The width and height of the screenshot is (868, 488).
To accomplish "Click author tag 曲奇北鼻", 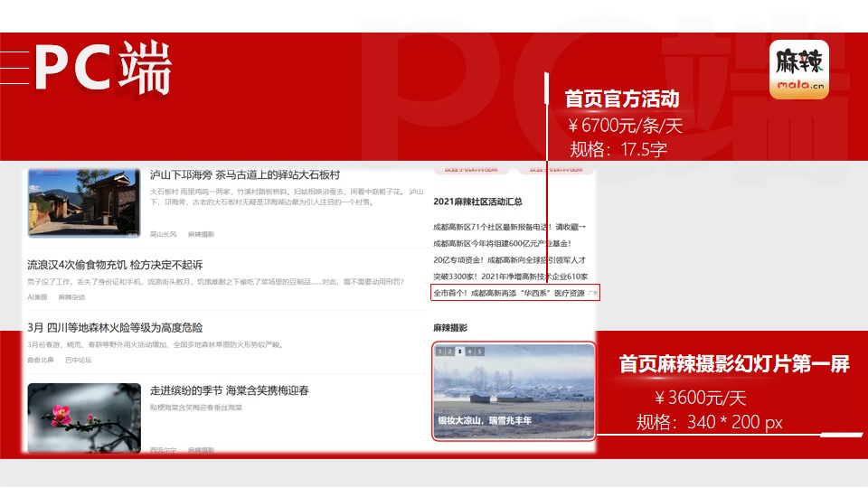I will 41,361.
